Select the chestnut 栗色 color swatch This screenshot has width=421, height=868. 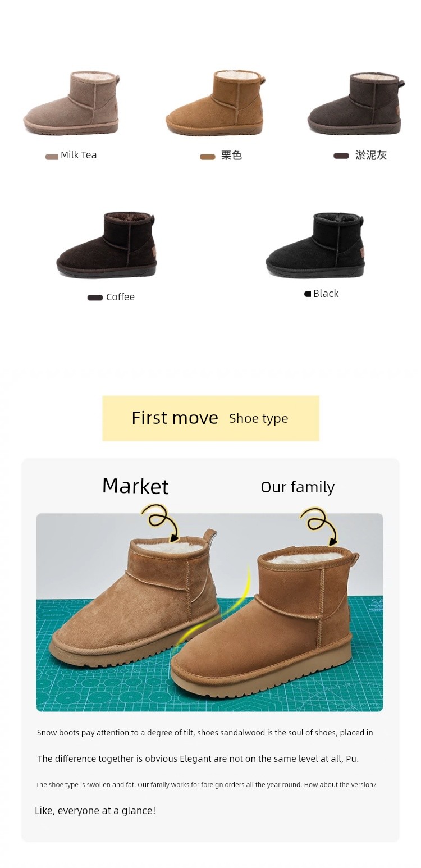pos(208,157)
